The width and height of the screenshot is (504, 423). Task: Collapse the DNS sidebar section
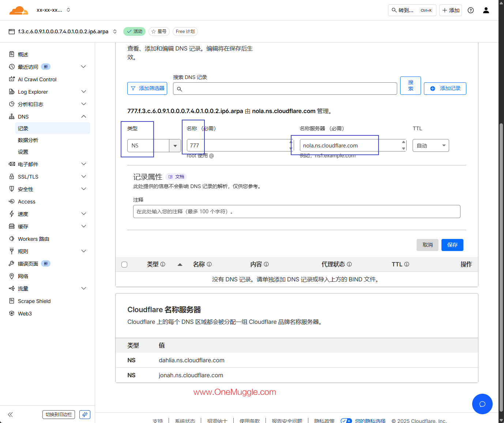coord(84,116)
